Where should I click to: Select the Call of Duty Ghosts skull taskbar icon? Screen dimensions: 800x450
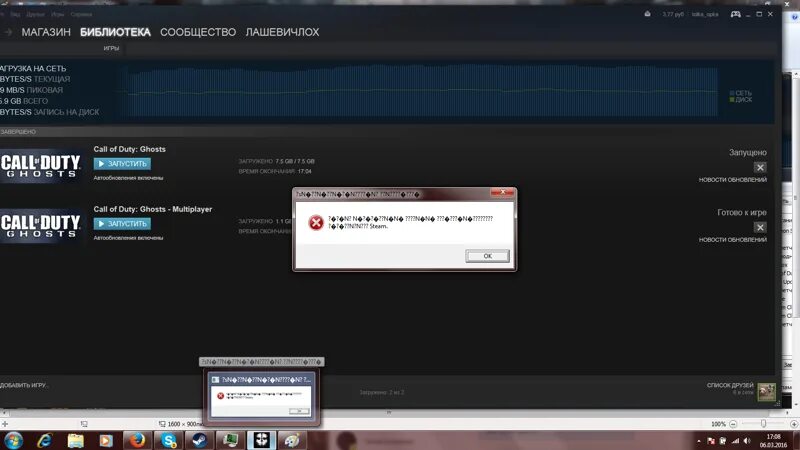tap(262, 440)
